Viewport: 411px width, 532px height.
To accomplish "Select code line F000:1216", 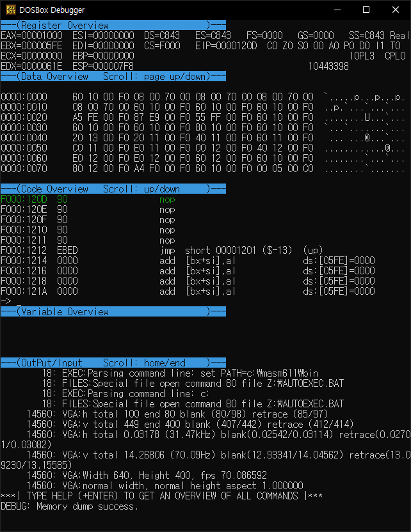I will click(x=188, y=270).
